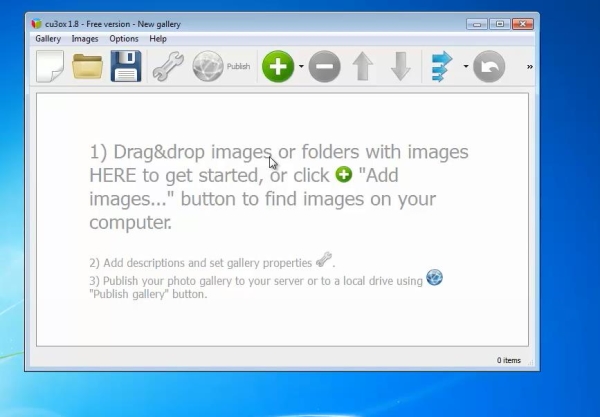
Task: Click the '0 items' status bar text
Action: [509, 360]
